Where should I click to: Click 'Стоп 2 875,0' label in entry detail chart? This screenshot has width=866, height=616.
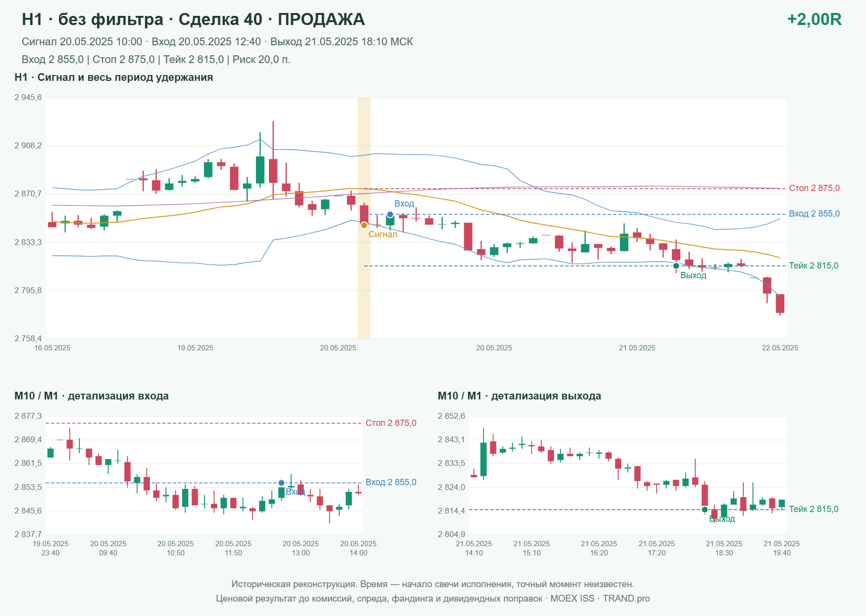point(391,423)
